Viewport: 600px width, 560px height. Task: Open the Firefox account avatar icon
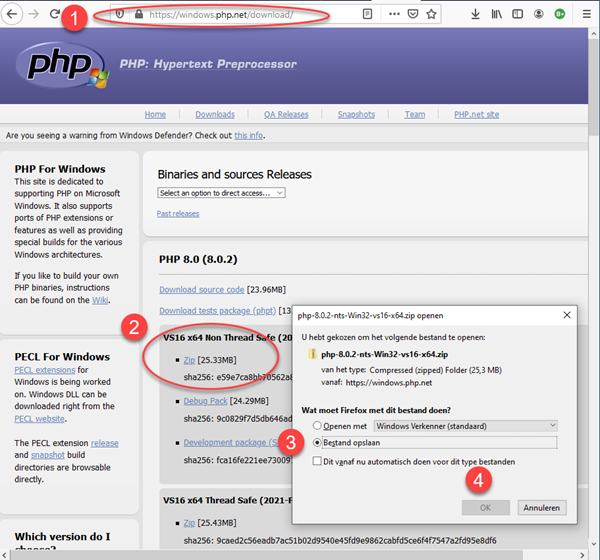(538, 15)
